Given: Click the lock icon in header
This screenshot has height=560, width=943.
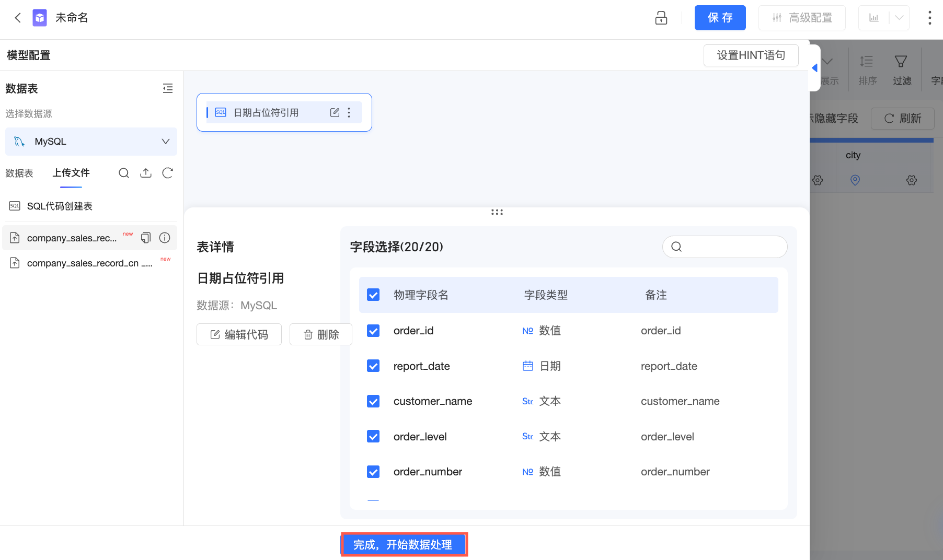Looking at the screenshot, I should coord(661,18).
